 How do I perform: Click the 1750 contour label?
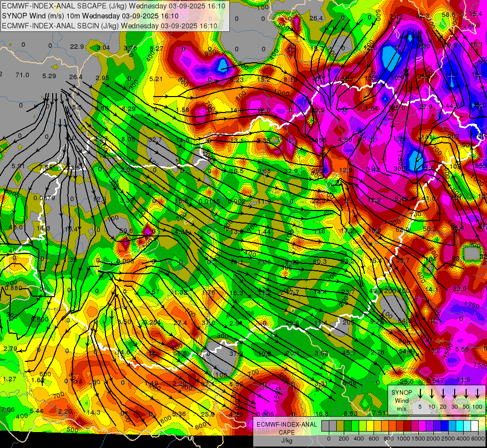[472, 305]
